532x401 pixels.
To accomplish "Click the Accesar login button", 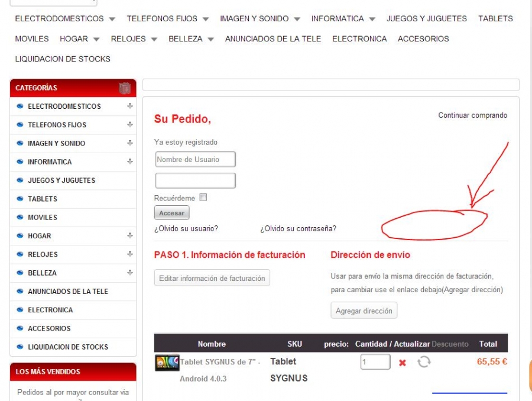I will 171,213.
